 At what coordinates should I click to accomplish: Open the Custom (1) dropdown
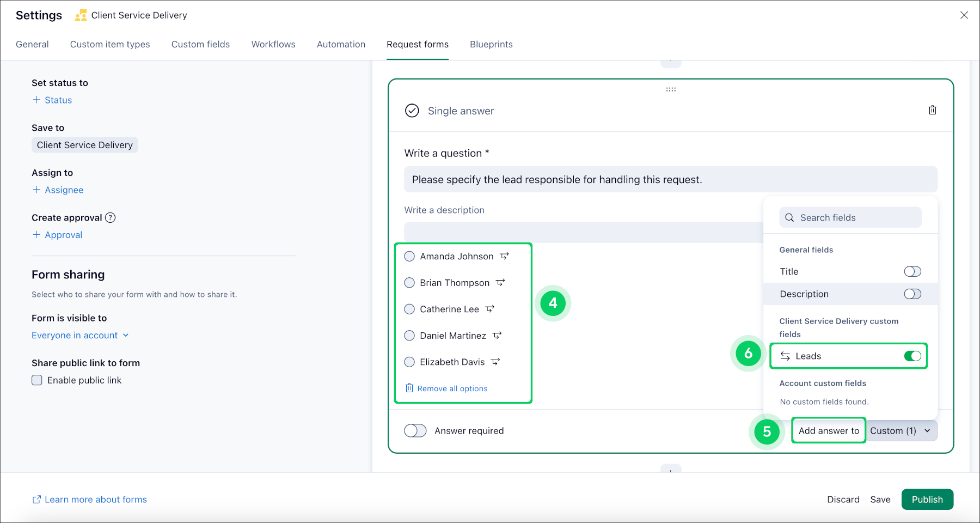click(901, 431)
